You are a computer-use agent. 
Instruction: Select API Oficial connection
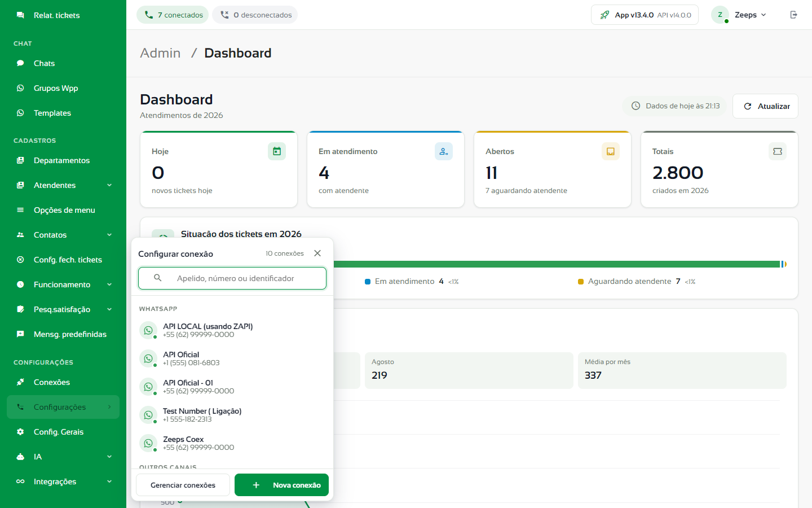[232, 358]
